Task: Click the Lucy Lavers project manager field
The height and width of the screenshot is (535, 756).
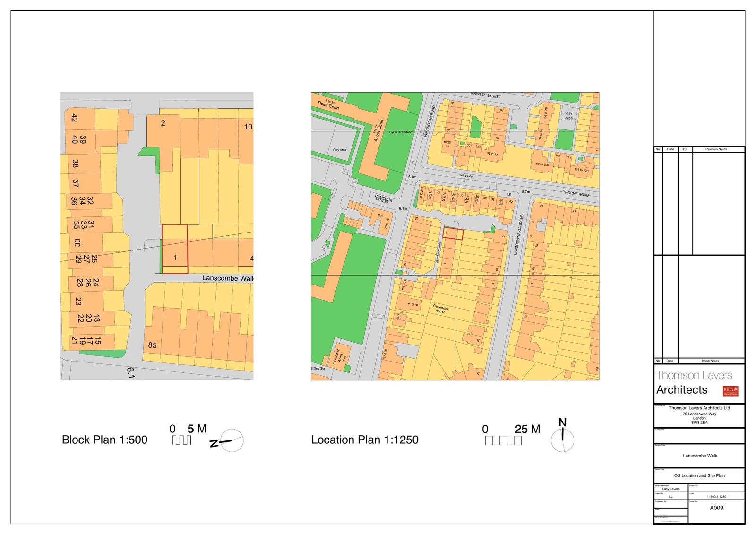Action: tap(671, 489)
